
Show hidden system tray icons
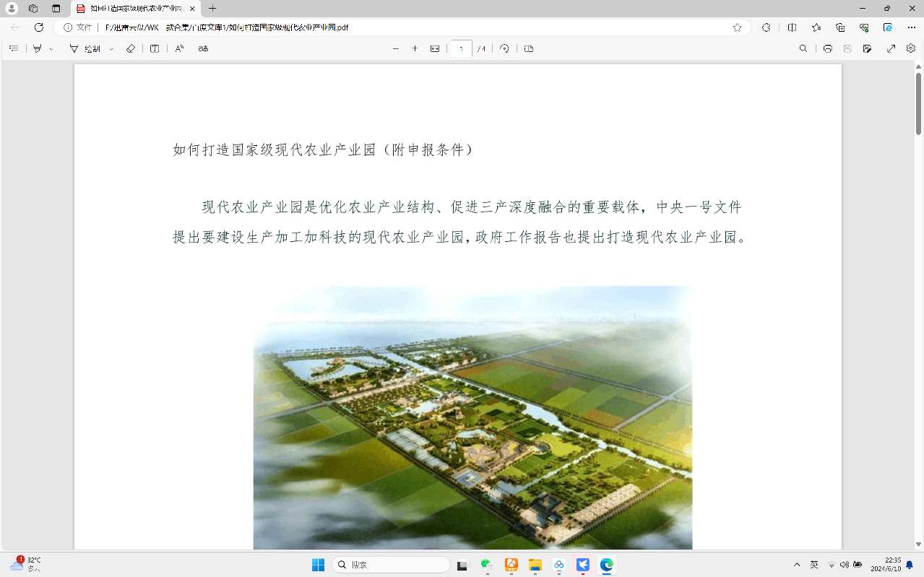click(797, 565)
